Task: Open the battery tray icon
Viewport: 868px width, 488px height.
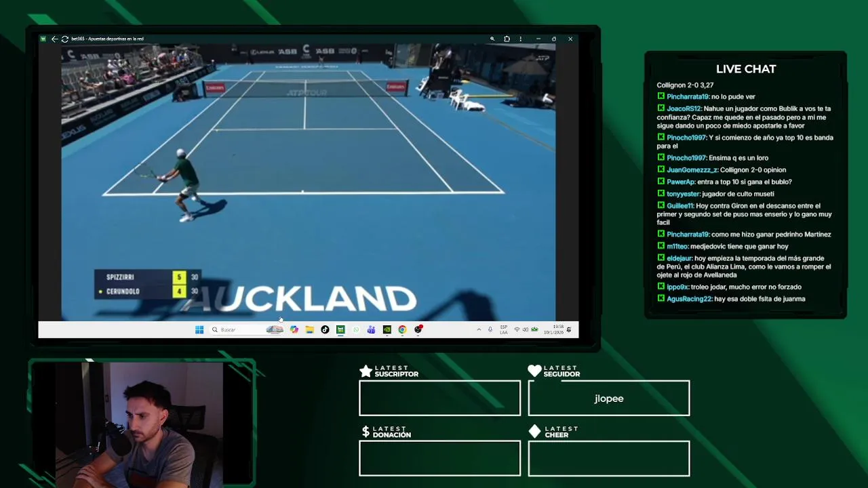Action: tap(534, 329)
